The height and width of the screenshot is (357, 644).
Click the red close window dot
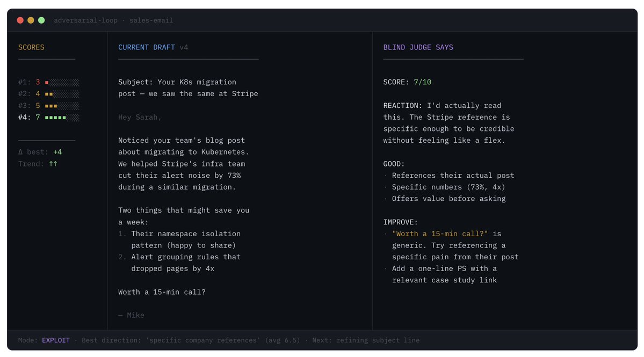click(x=20, y=20)
